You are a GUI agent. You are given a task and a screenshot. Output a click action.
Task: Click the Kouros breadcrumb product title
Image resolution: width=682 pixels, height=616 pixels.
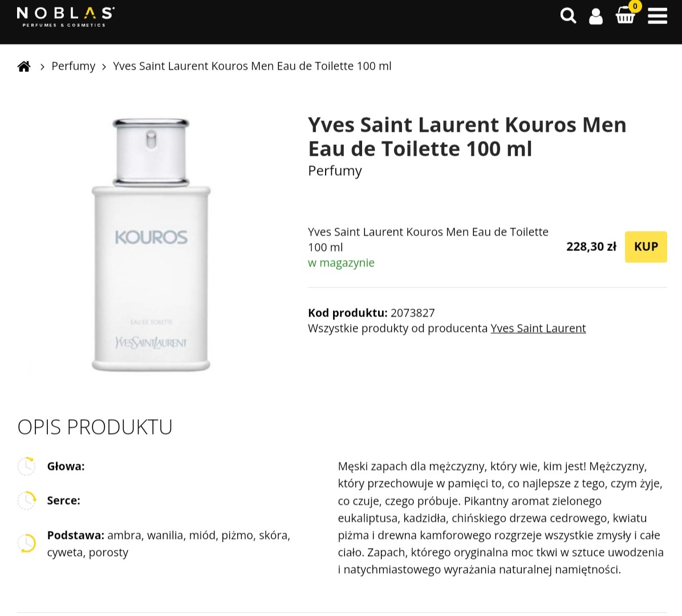pyautogui.click(x=252, y=66)
